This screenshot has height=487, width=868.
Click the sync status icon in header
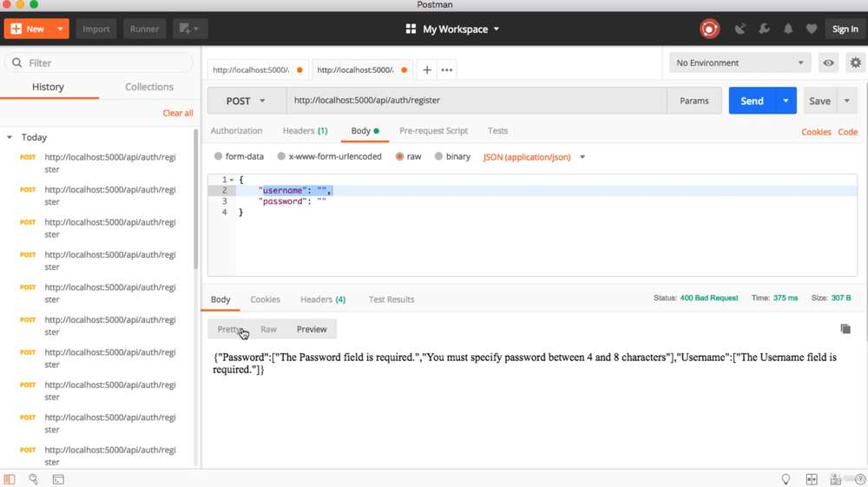[710, 29]
